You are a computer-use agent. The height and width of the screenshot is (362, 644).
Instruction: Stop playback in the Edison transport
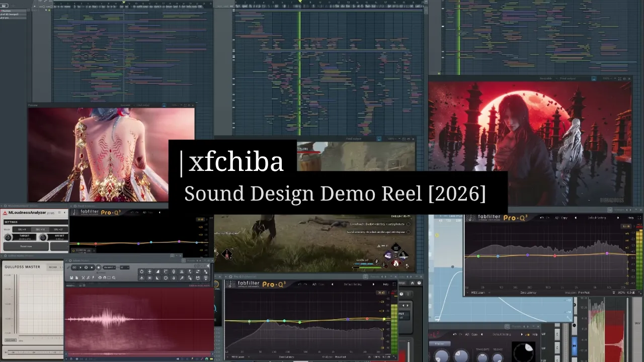coord(92,267)
